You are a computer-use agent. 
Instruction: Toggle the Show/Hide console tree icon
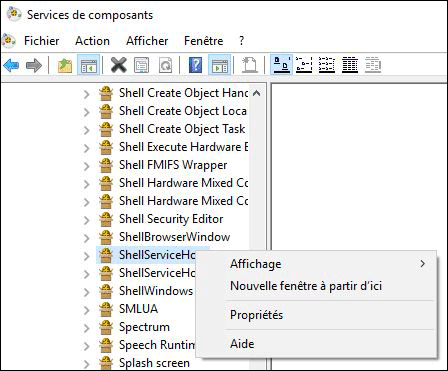(x=88, y=65)
